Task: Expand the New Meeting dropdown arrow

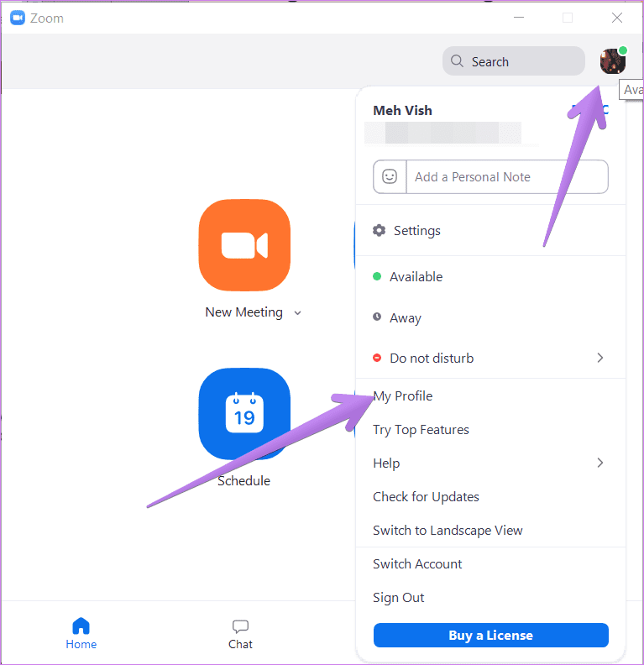Action: pos(297,313)
